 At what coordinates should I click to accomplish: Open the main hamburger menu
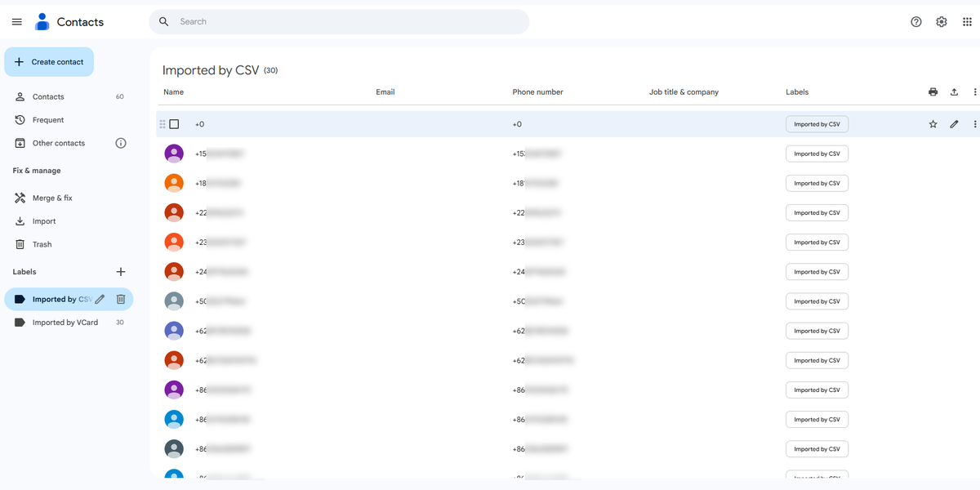pyautogui.click(x=17, y=22)
